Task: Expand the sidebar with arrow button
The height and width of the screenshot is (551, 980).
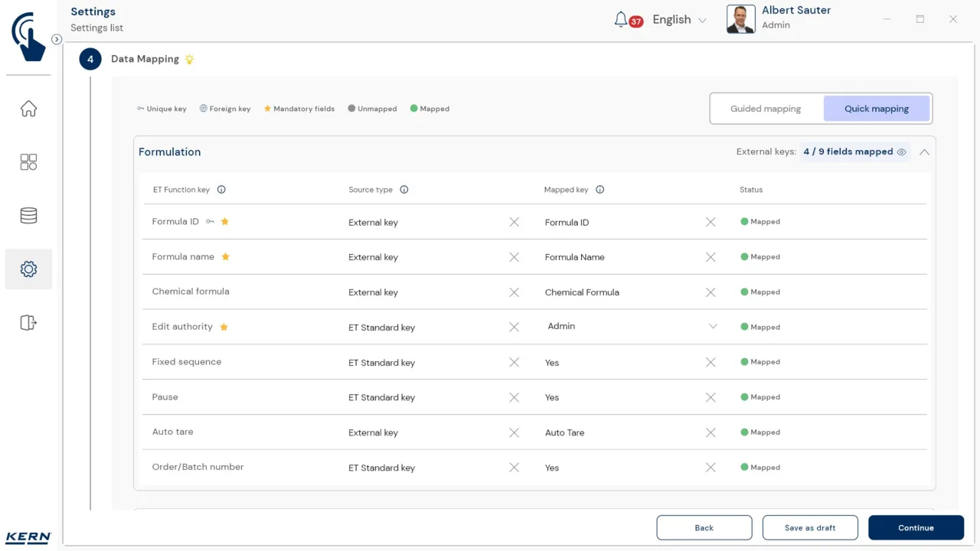Action: 57,39
